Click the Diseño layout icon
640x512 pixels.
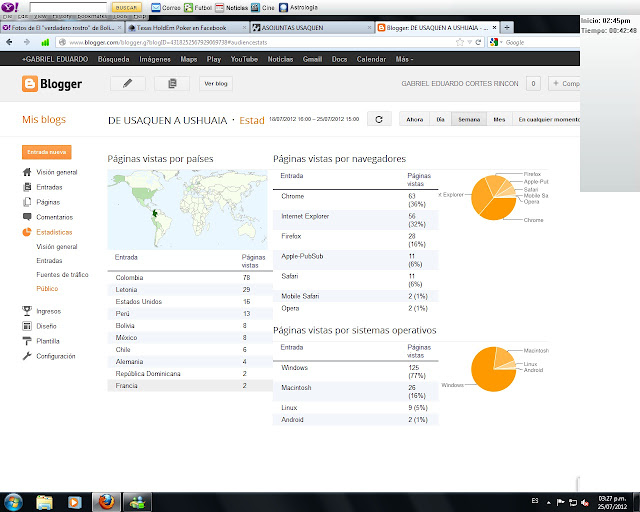(27, 326)
